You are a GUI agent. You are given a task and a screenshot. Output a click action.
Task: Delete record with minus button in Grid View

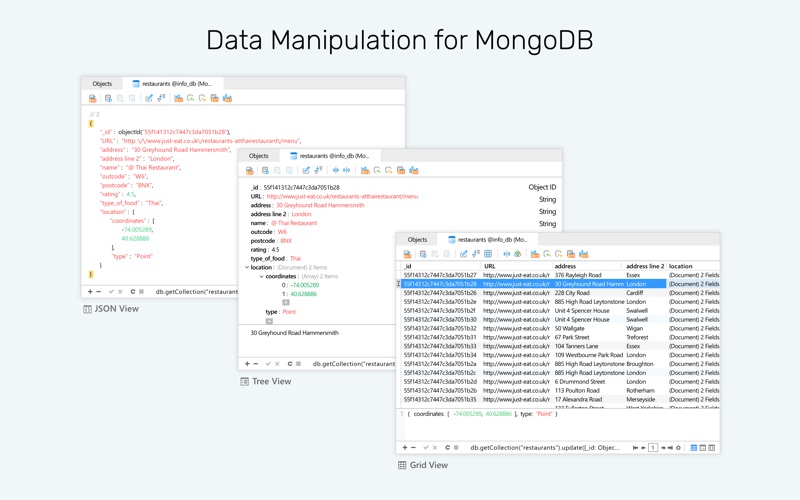413,448
